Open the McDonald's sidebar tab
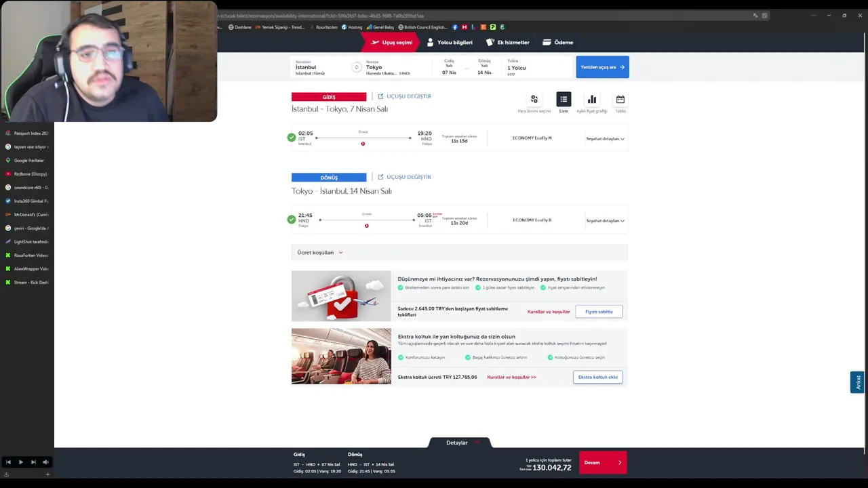868x488 pixels. [x=27, y=215]
